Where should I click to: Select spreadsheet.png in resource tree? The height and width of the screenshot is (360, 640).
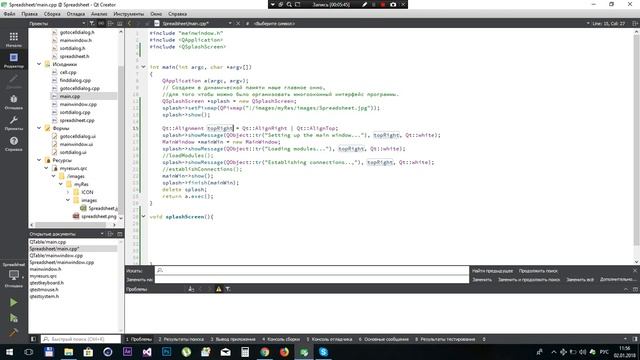coord(98,216)
